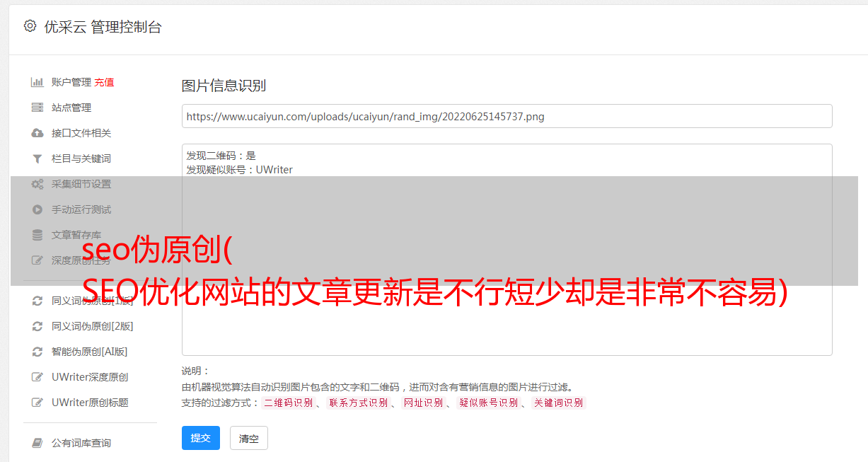The width and height of the screenshot is (868, 462).
Task: Select 栏目与关键词 in the sidebar
Action: point(81,158)
